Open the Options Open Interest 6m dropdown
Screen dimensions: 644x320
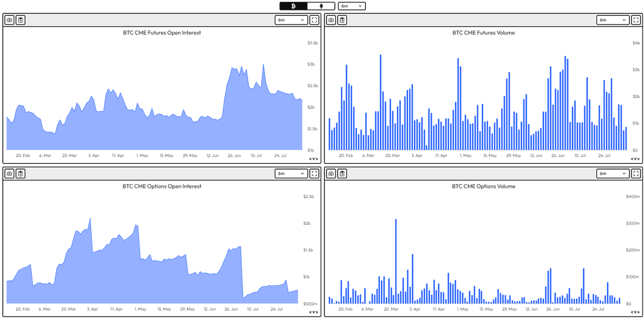coord(291,174)
